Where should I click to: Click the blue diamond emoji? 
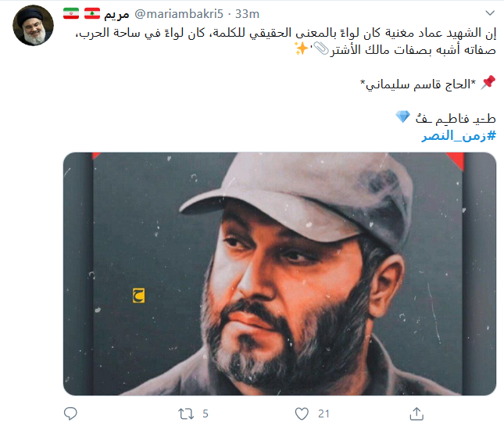point(402,116)
